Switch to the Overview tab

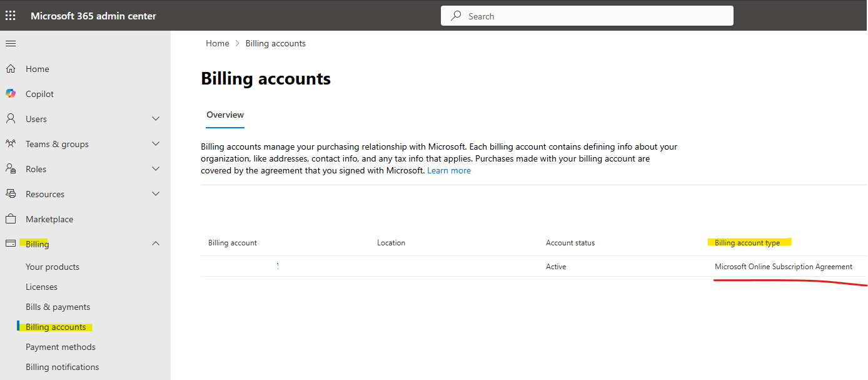225,115
